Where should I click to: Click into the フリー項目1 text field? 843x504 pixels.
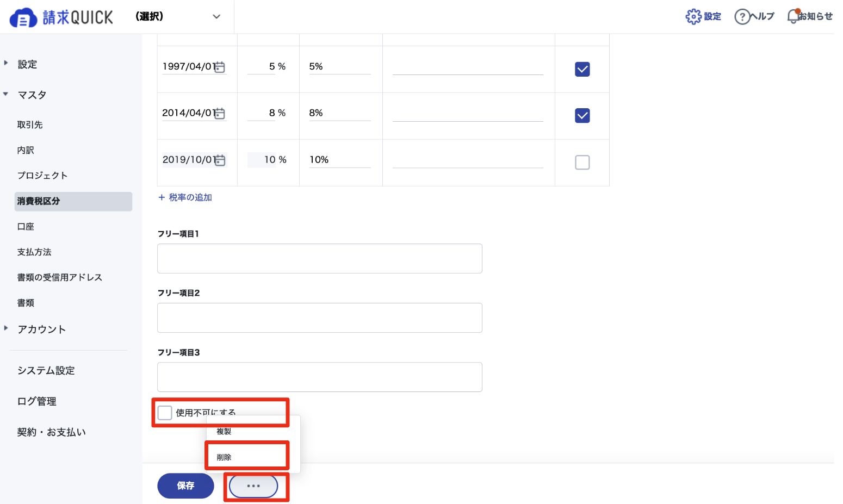(x=320, y=258)
